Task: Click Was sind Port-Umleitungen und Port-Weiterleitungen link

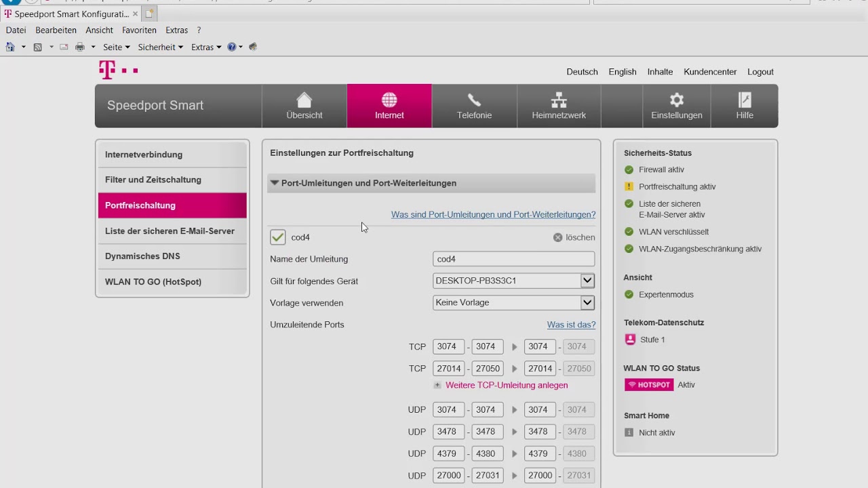Action: click(x=493, y=214)
